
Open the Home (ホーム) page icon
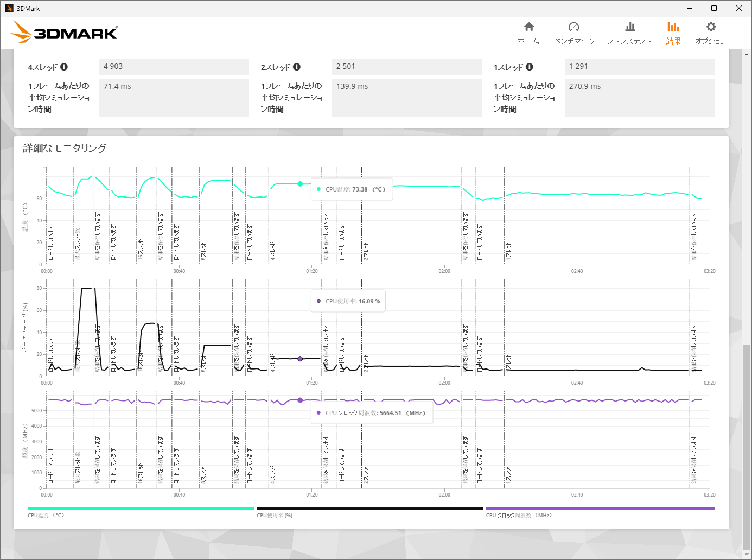point(528,27)
